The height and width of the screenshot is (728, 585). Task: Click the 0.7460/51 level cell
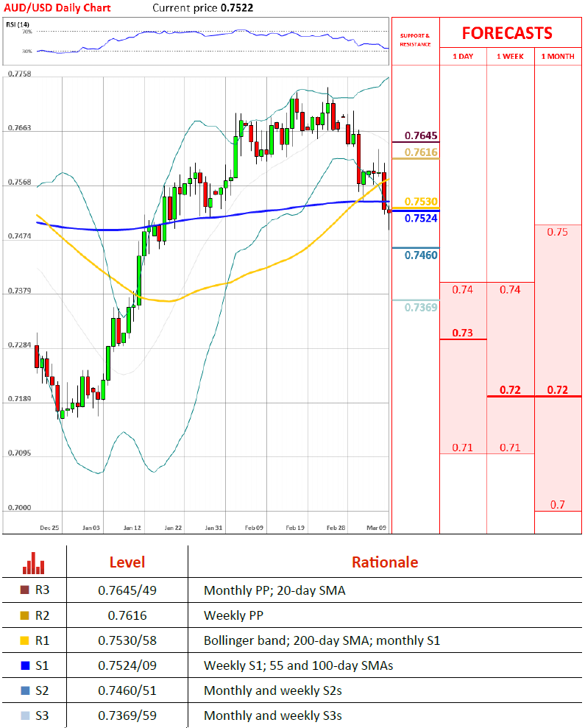tap(127, 690)
